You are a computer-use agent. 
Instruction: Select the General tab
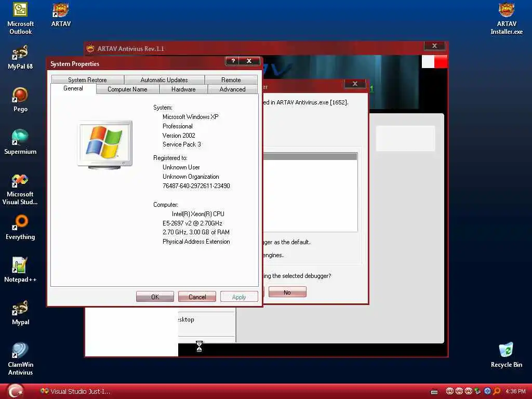pos(73,88)
